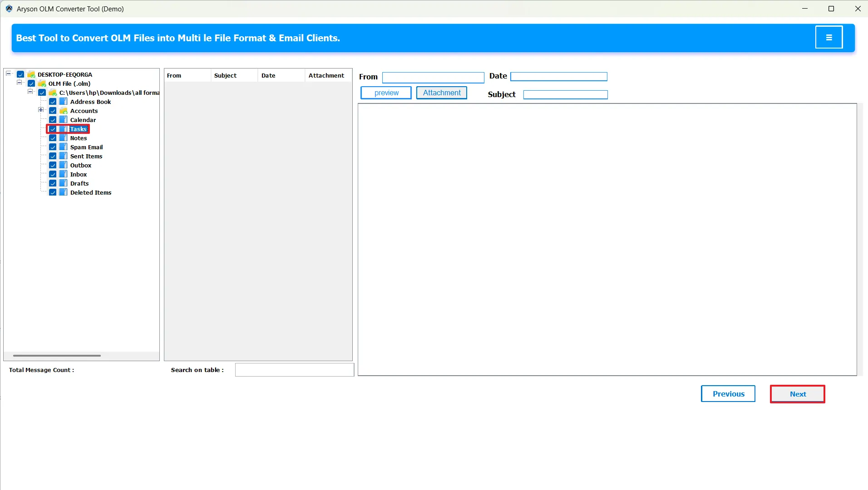Uncheck the Deleted Items checkbox
The image size is (868, 490).
(53, 192)
